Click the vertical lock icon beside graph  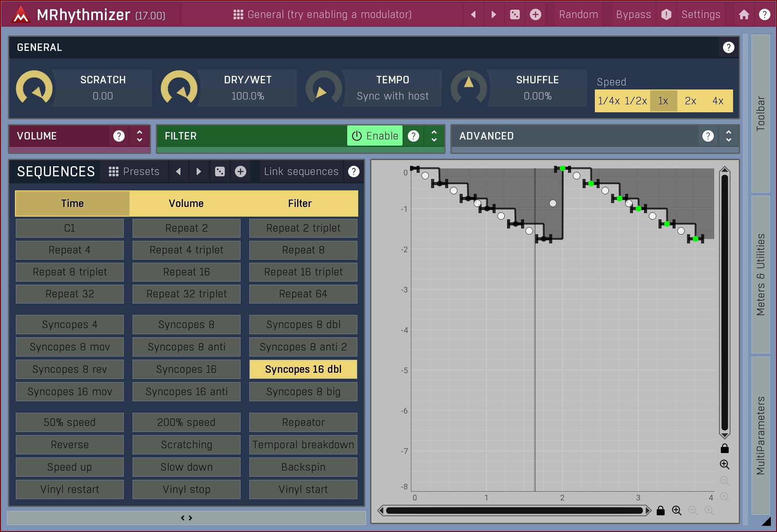point(724,448)
